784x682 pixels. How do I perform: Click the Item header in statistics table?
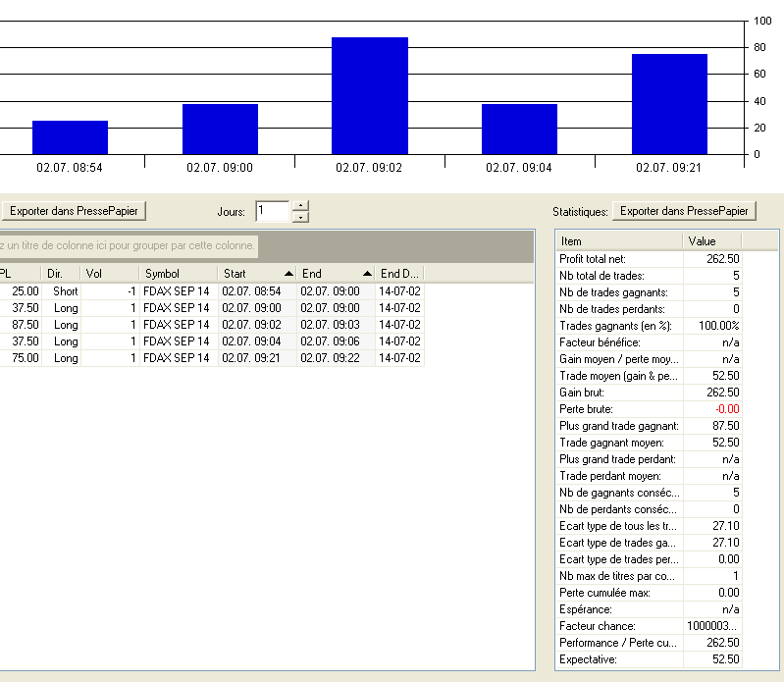pos(618,240)
